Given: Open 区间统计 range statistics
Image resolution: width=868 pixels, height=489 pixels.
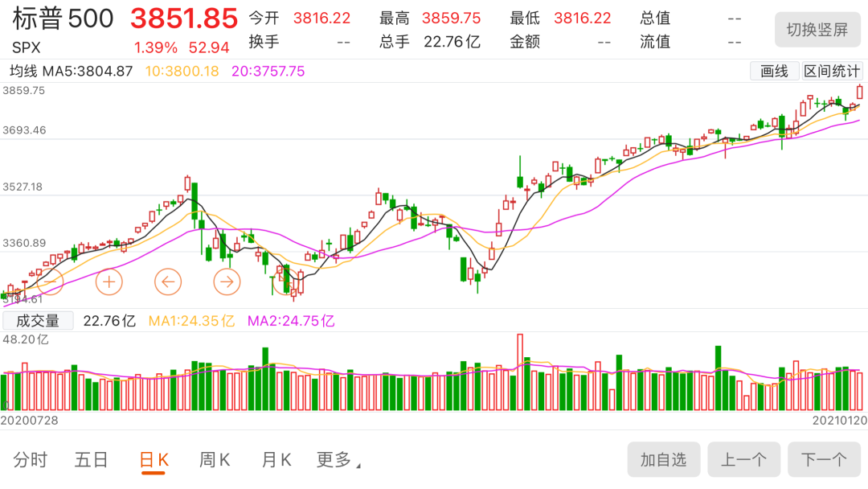Looking at the screenshot, I should pyautogui.click(x=832, y=72).
